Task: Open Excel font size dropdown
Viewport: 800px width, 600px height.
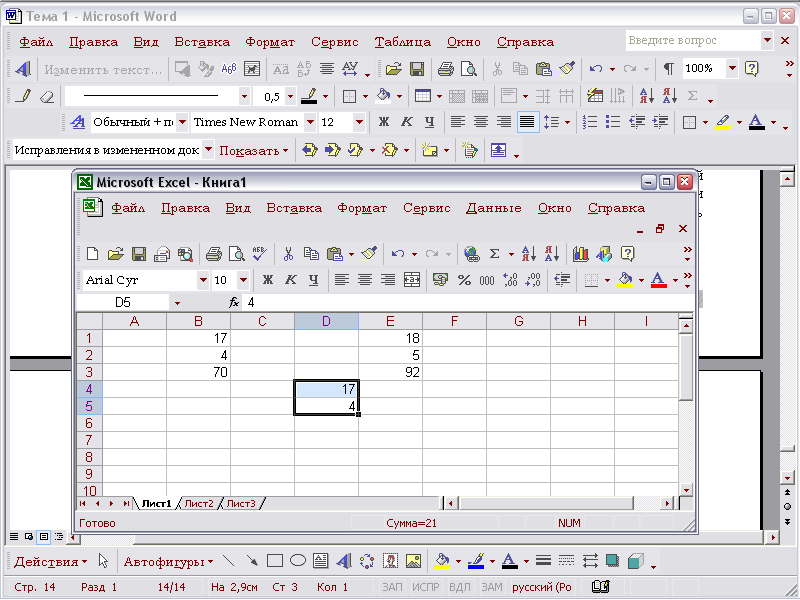Action: pos(243,280)
